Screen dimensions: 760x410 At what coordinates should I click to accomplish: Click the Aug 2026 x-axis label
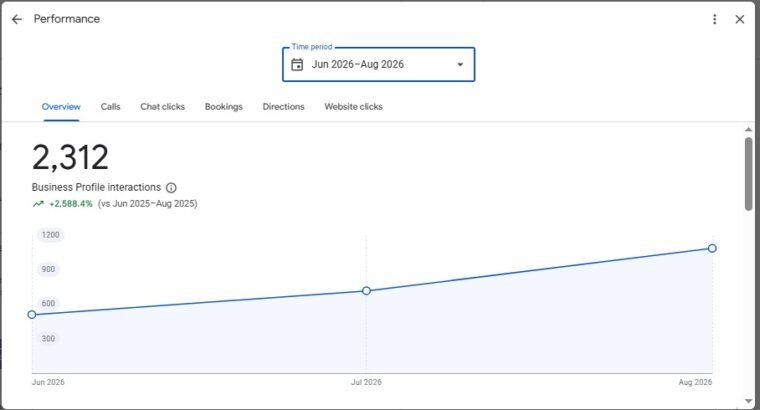(x=695, y=382)
